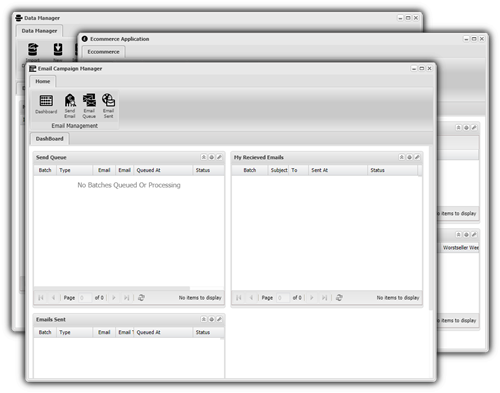The height and width of the screenshot is (393, 500).
Task: Go to next page in Send Queue
Action: (x=114, y=298)
